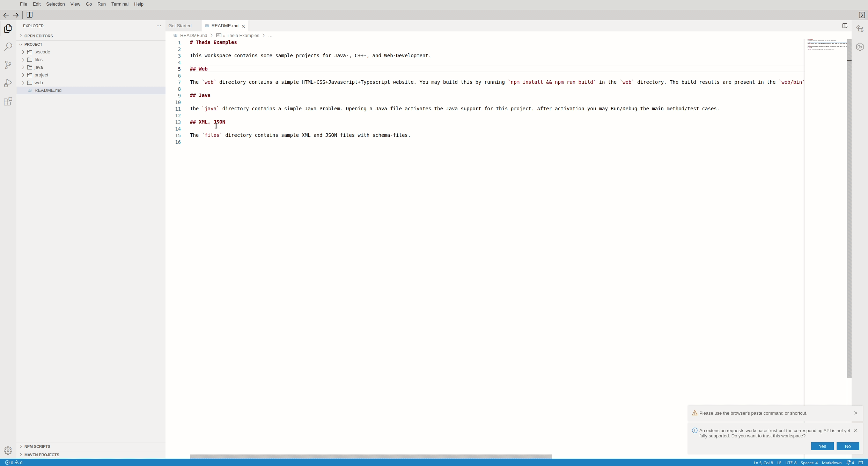Open the Source Control view
Screen dimensions: 868x466
click(x=8, y=65)
